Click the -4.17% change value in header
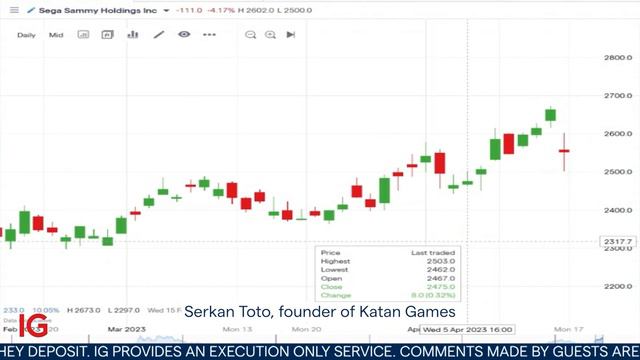The height and width of the screenshot is (360, 640). (x=221, y=10)
